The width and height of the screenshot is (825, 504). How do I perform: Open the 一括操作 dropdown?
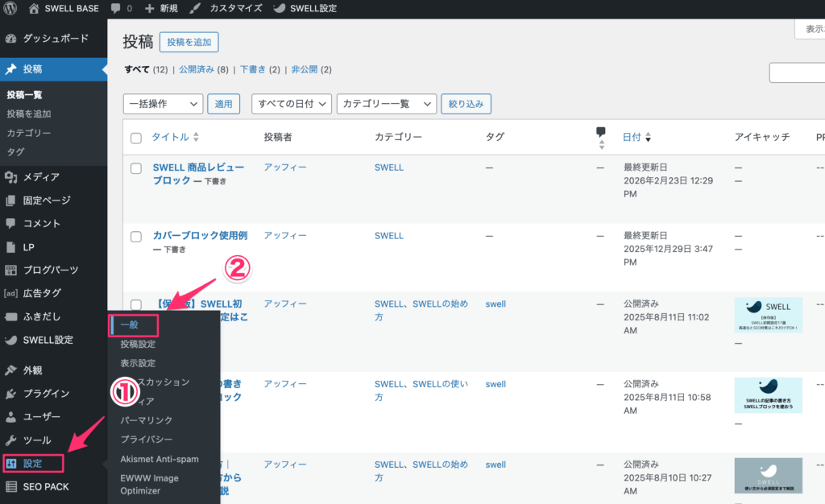coord(163,103)
